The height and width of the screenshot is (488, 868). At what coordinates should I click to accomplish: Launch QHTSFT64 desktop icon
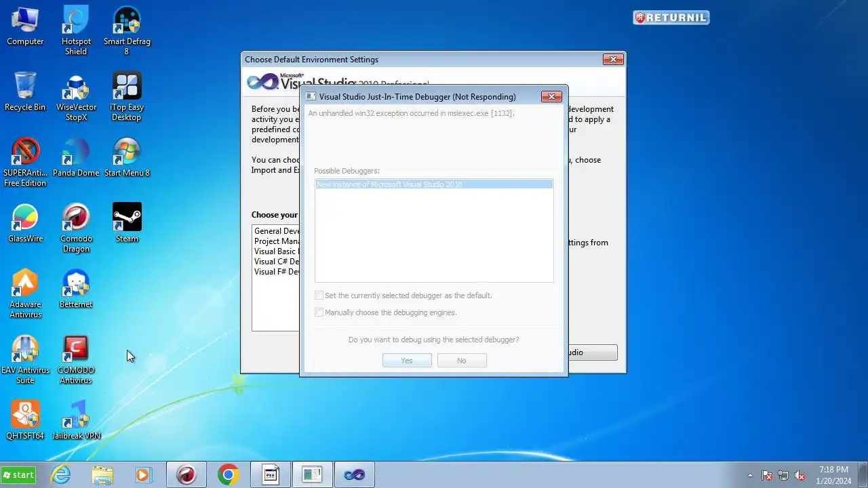25,420
